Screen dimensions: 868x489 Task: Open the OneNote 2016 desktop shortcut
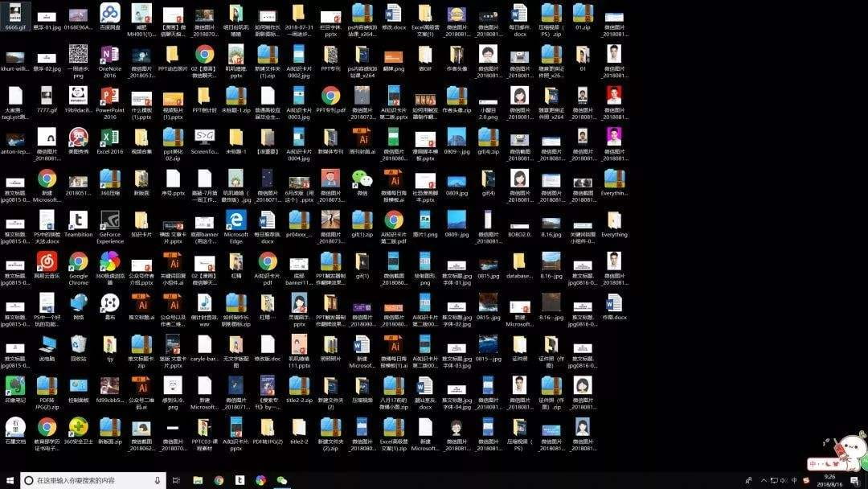[110, 55]
